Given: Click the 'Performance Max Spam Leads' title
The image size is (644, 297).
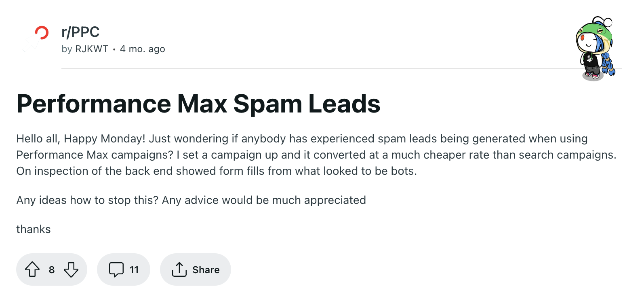Looking at the screenshot, I should click(198, 104).
